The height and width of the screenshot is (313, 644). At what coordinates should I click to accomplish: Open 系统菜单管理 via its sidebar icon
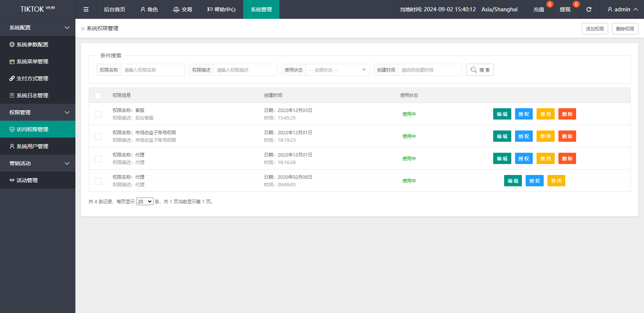12,61
